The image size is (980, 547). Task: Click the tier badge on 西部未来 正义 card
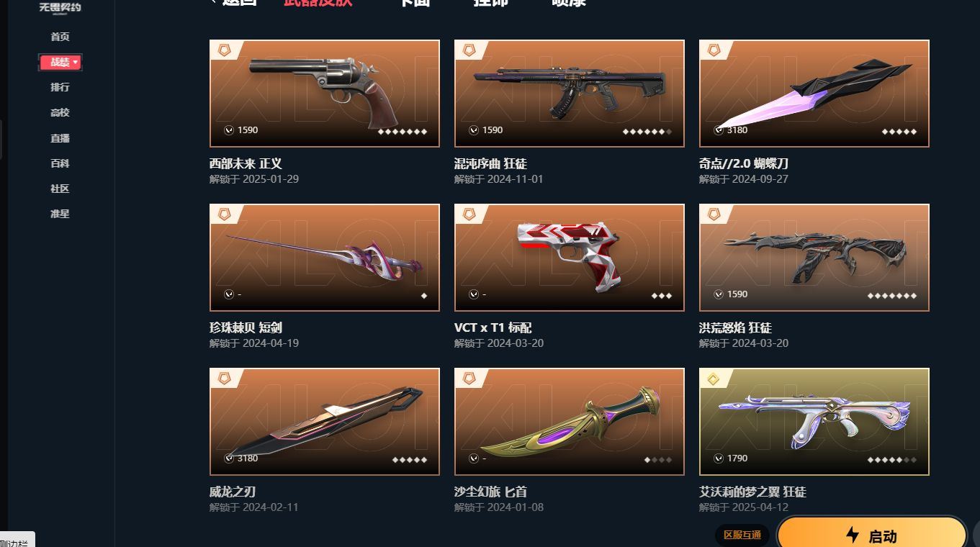224,50
